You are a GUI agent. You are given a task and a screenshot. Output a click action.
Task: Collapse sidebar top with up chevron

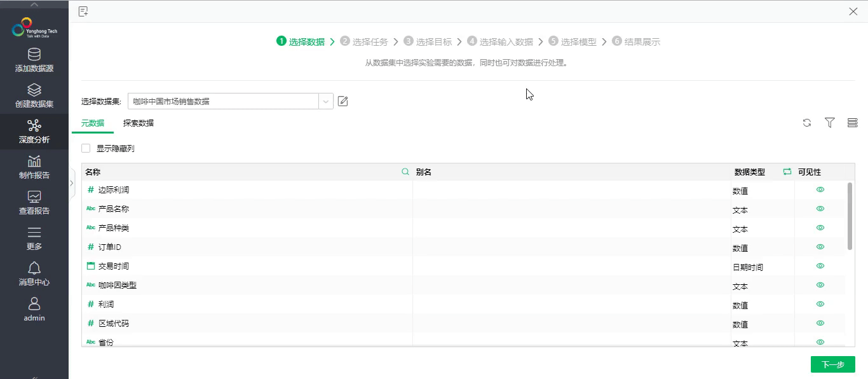(34, 4)
